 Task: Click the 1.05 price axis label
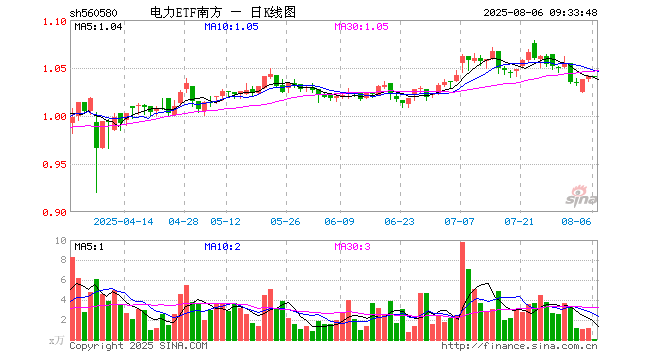point(55,69)
